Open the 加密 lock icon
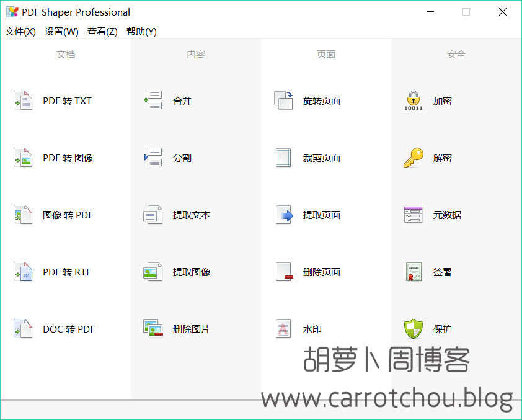Image resolution: width=522 pixels, height=420 pixels. (x=413, y=101)
